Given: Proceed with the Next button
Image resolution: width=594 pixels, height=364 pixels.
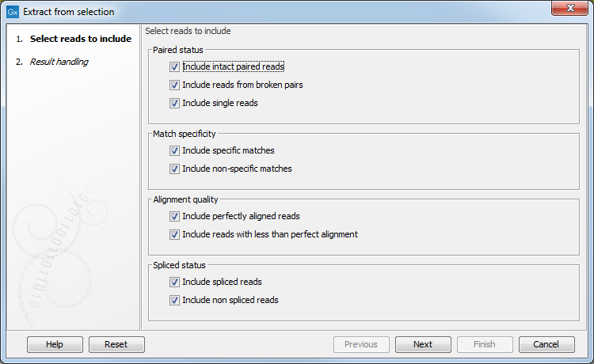Looking at the screenshot, I should coord(423,344).
